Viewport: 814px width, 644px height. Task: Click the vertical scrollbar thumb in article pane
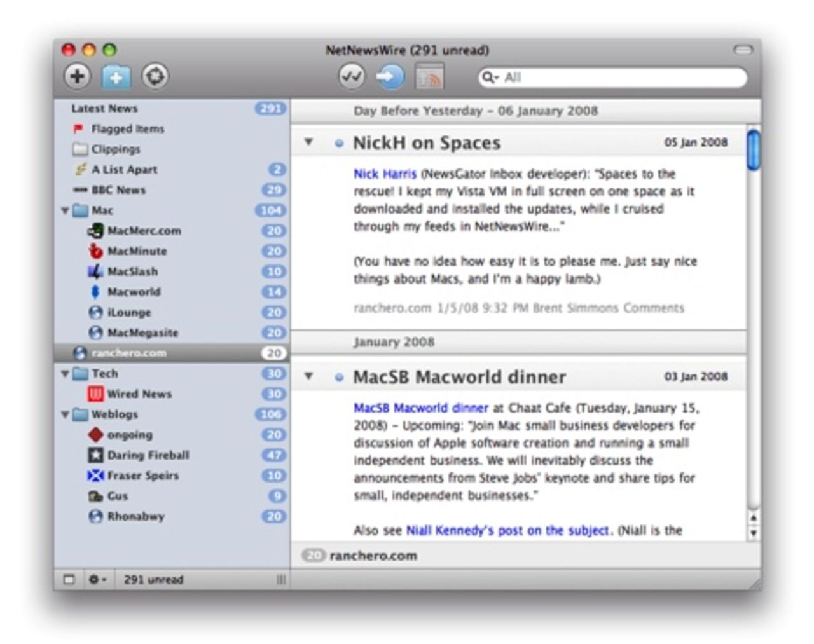coord(754,150)
